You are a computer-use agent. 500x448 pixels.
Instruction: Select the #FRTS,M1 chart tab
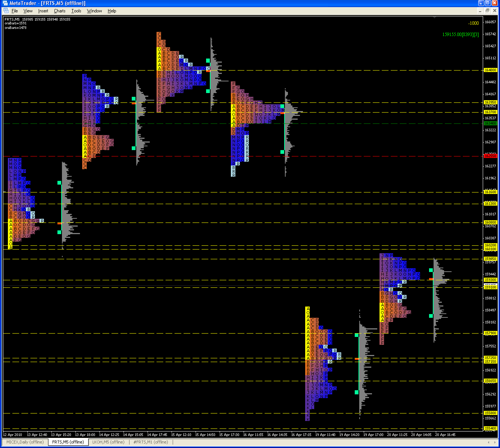151,442
